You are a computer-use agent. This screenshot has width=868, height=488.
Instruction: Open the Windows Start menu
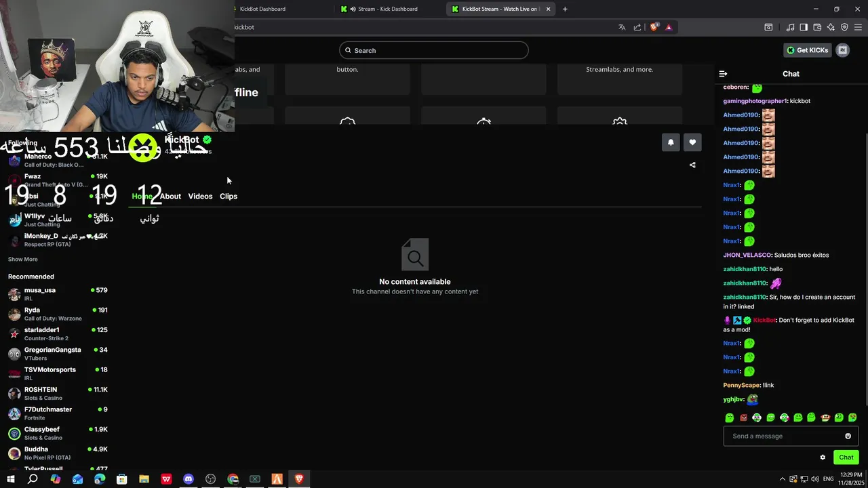11,479
